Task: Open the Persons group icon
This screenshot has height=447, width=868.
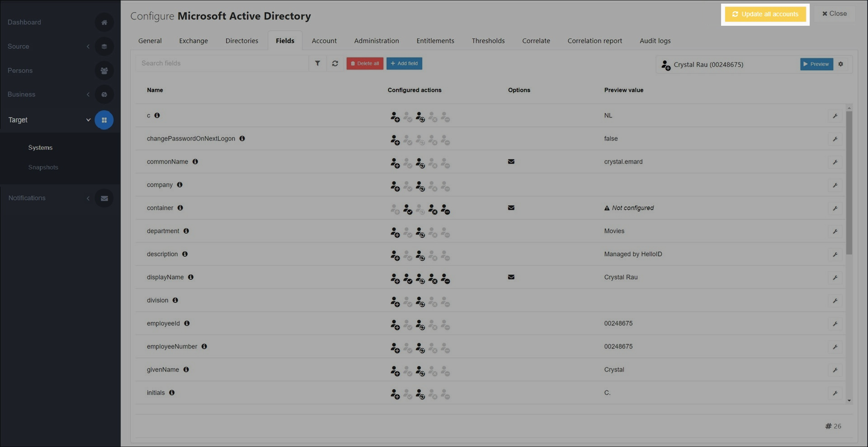Action: coord(104,71)
